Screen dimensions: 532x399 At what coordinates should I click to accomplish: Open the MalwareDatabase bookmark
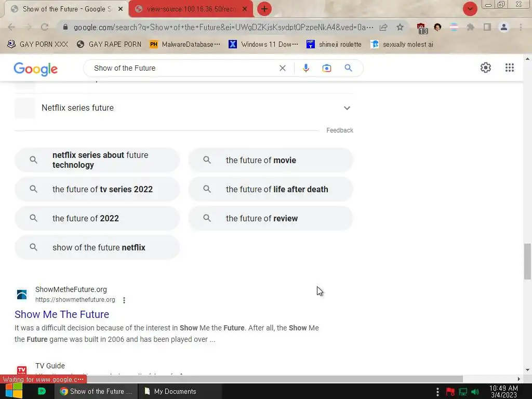tap(185, 44)
